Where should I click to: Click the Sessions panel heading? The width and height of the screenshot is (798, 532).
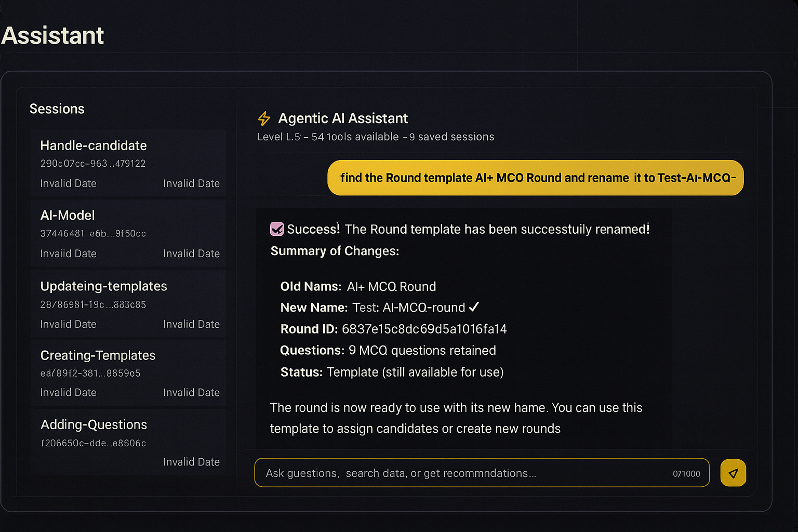point(57,109)
